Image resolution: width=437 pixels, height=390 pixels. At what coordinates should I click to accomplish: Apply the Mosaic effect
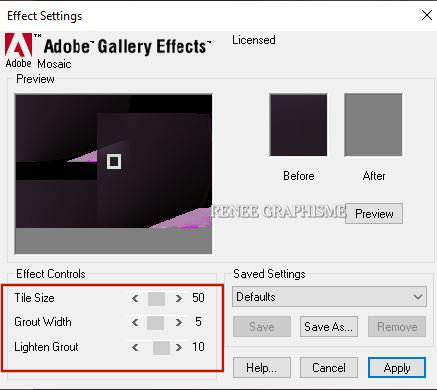(397, 368)
